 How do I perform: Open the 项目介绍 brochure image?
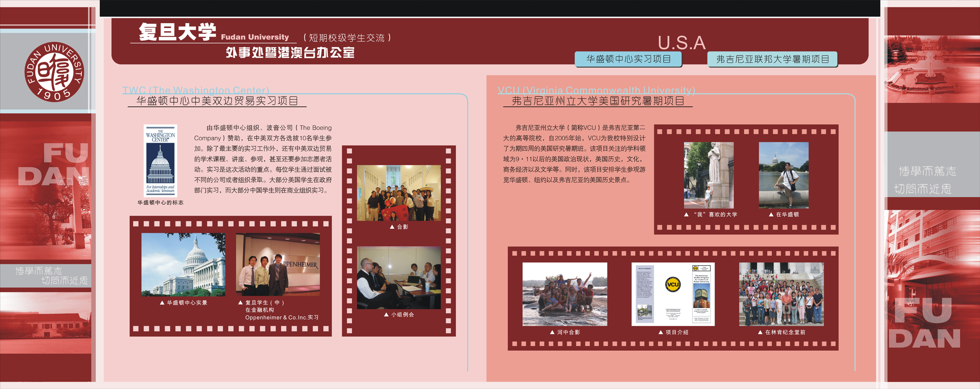[673, 294]
